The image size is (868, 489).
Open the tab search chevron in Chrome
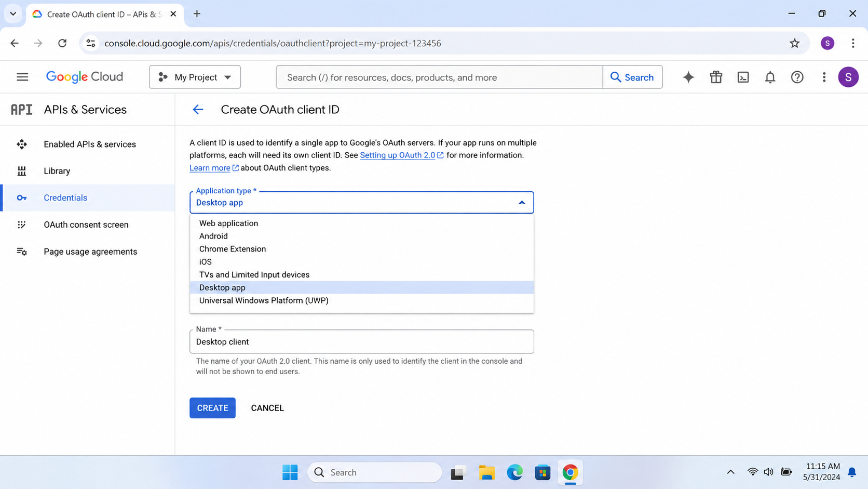click(13, 14)
